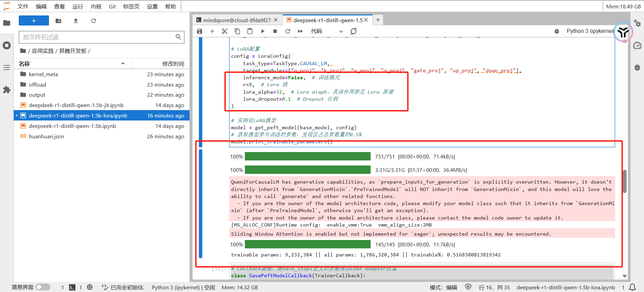Click the blue new launcher plus button
The width and height of the screenshot is (644, 292).
[34, 21]
